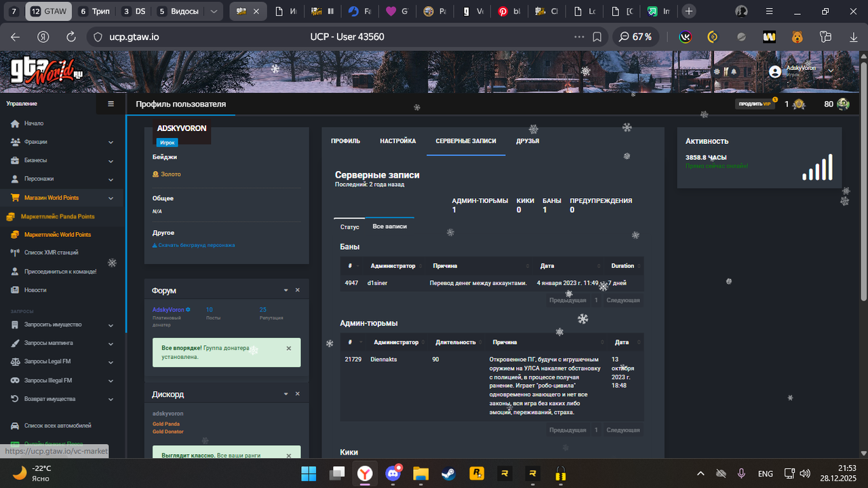
Task: Expand Возврат имущества menu
Action: [62, 399]
